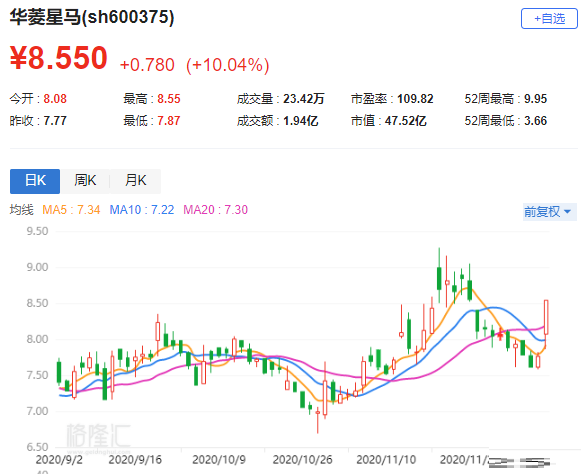Click the 7.50 price axis label
This screenshot has width=583, height=474.
coord(37,375)
